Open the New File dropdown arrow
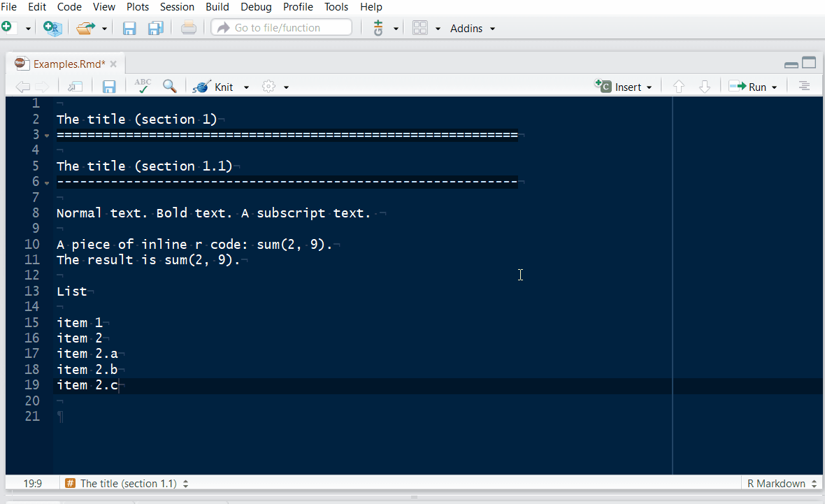The image size is (825, 504). pyautogui.click(x=28, y=29)
